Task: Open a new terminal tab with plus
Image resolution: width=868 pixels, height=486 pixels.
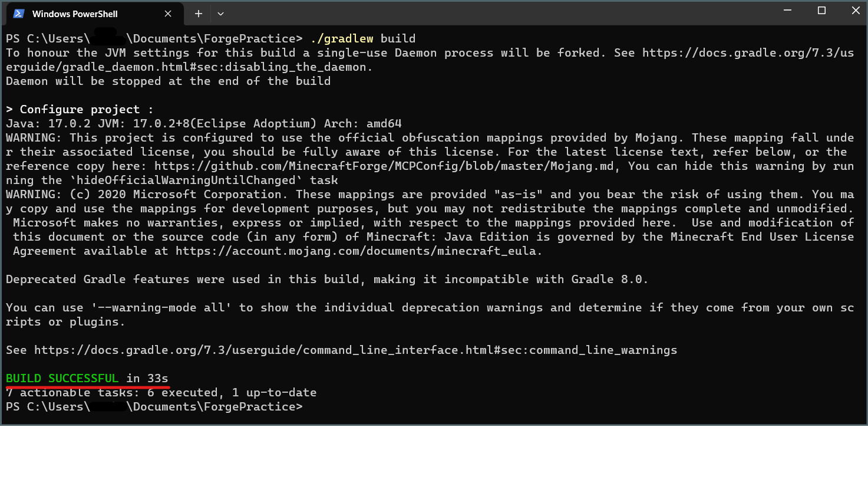Action: [199, 14]
